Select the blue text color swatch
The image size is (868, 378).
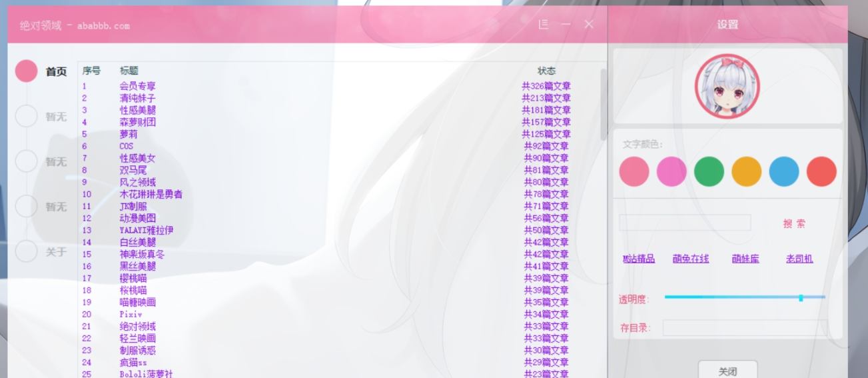[784, 172]
